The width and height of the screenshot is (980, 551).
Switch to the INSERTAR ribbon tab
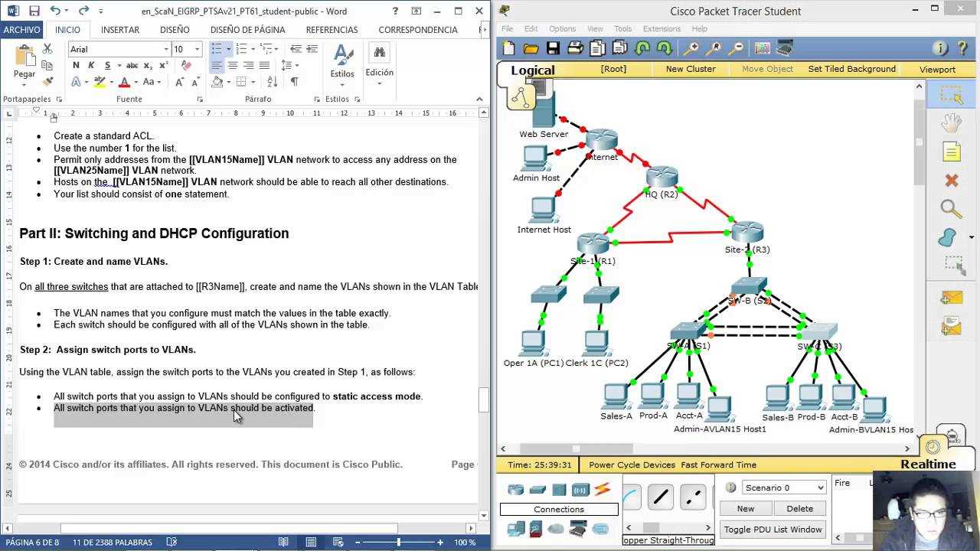[120, 30]
